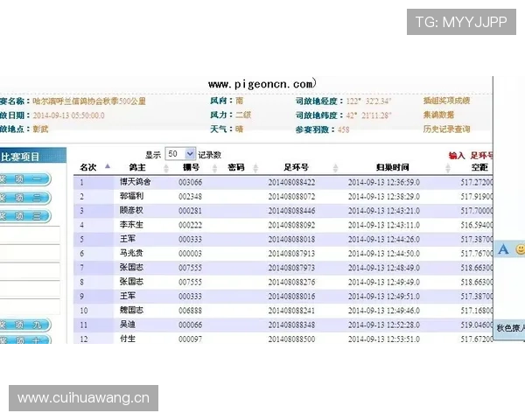Sort by 棚号 column header
Viewport: 525px width, 420px height.
pos(191,167)
